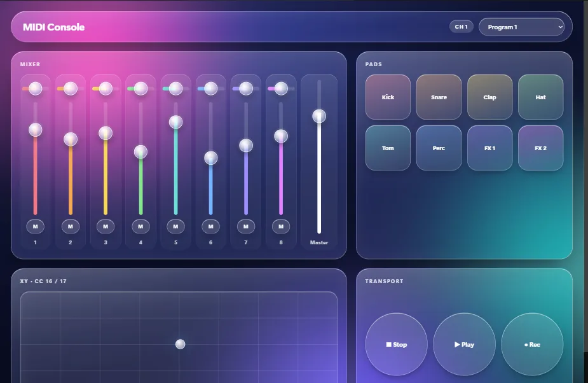Trigger the FX 2 pad
Screen dimensions: 588x383
pyautogui.click(x=540, y=148)
